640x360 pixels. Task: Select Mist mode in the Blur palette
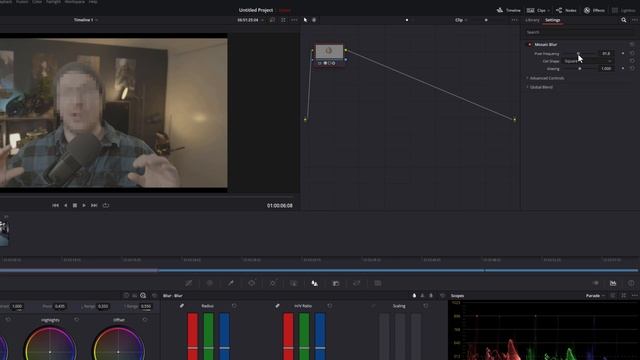pos(431,296)
